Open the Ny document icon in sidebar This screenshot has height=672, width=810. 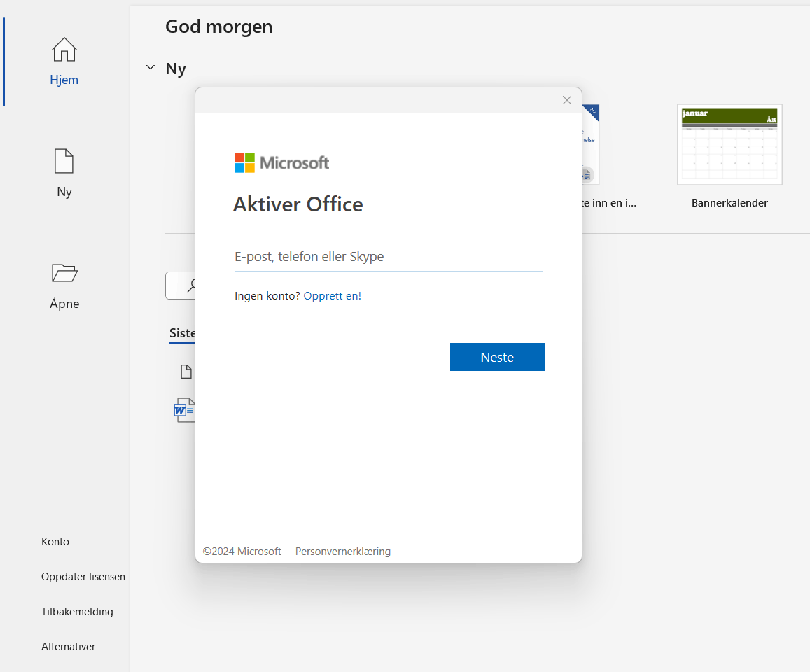64,162
